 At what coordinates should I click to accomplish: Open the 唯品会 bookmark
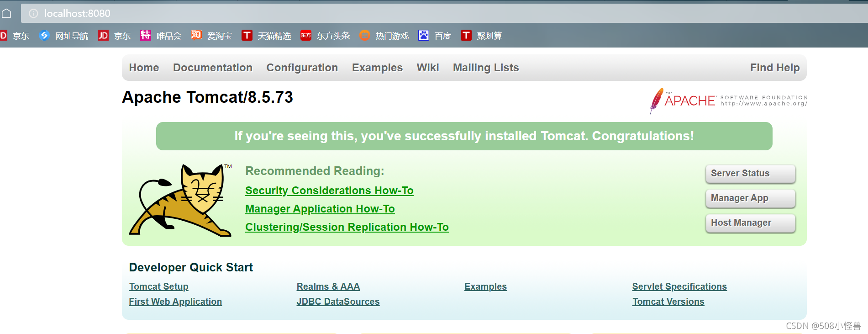[161, 36]
